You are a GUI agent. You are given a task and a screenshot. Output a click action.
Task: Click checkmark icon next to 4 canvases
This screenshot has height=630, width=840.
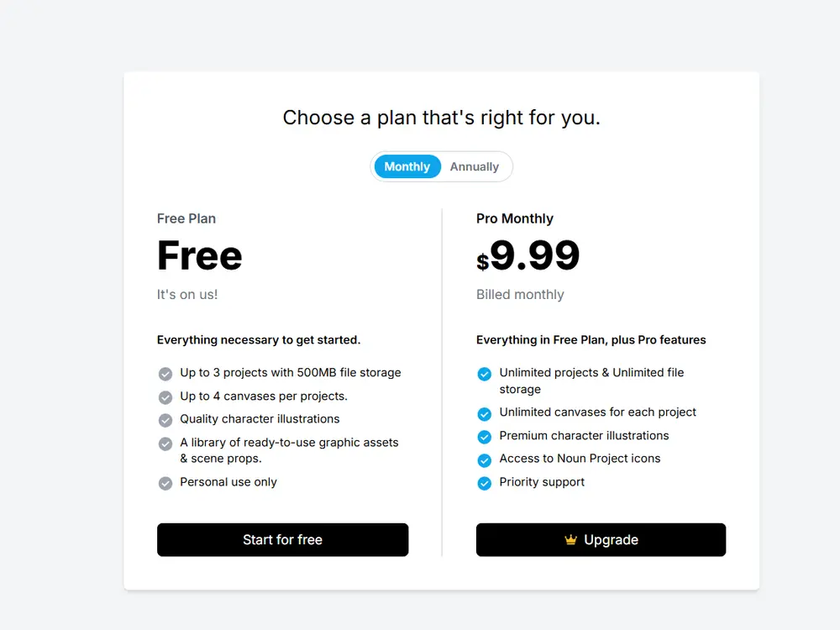click(165, 397)
